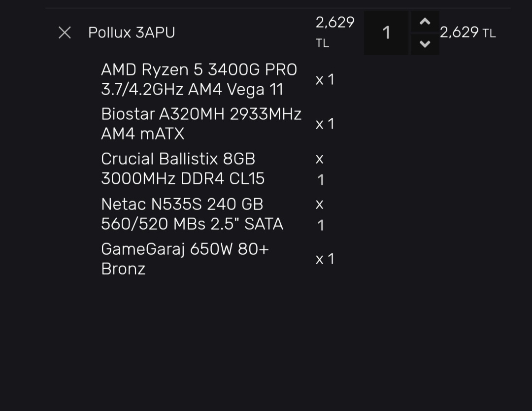Open the Pollux 3APU product name
Viewport: 532px width, 411px height.
(x=132, y=33)
